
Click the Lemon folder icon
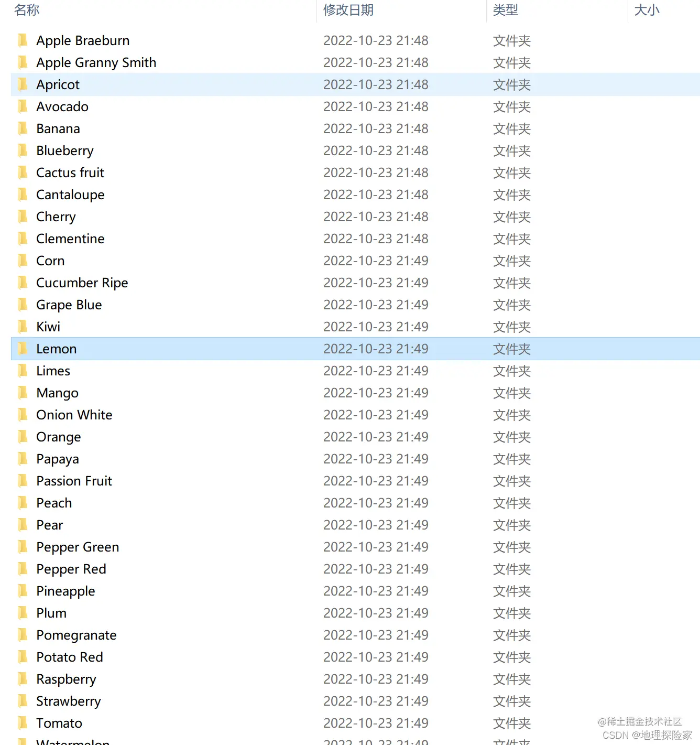[x=23, y=349]
